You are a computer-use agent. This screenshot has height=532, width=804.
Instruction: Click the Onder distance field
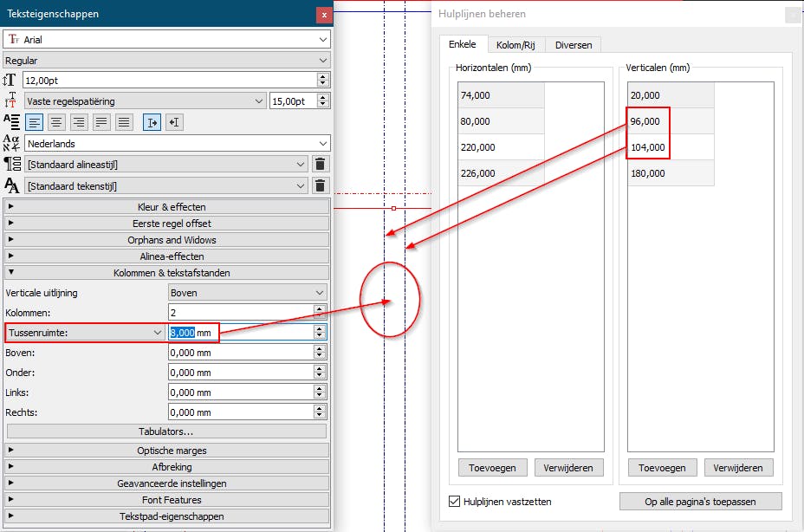[x=241, y=373]
